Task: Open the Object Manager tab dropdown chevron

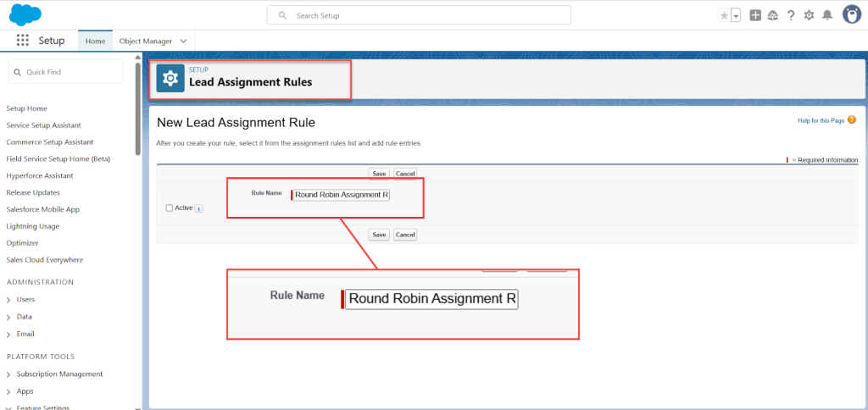Action: pyautogui.click(x=183, y=41)
